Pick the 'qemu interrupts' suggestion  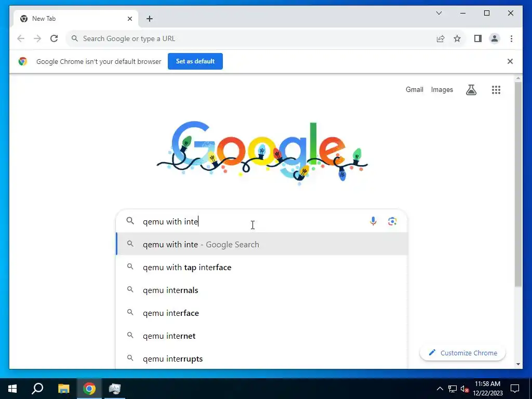[262, 358]
